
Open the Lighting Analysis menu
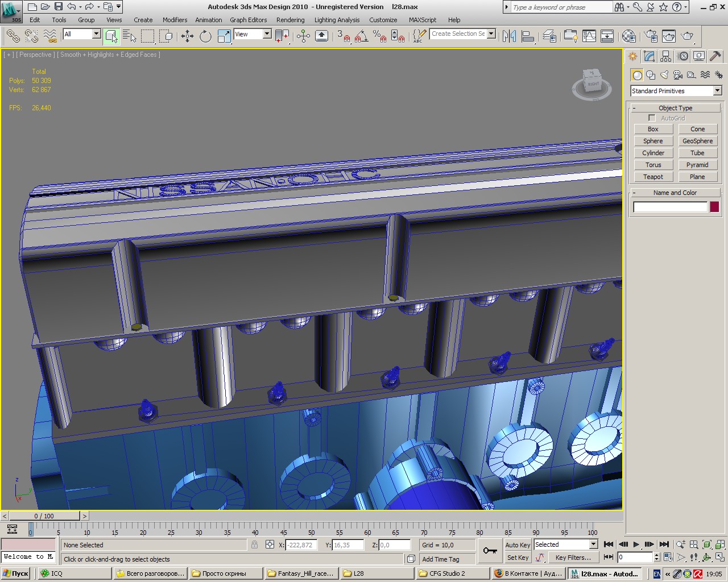337,20
